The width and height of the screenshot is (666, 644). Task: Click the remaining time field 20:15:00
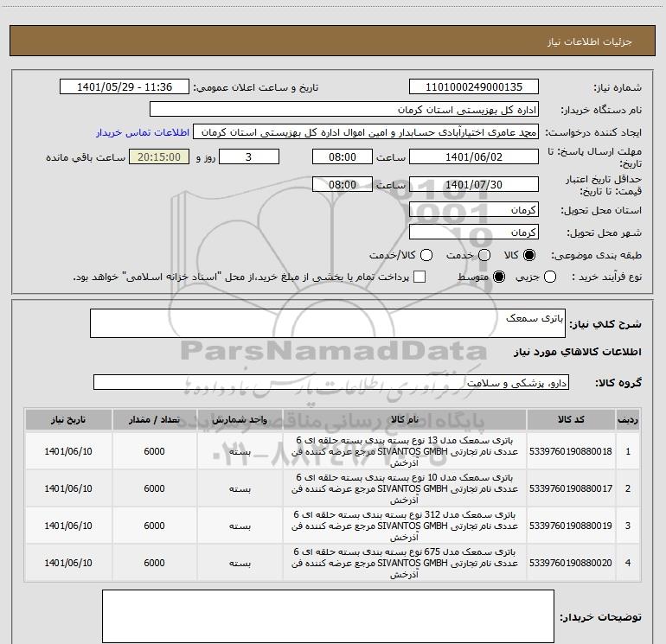(159, 156)
